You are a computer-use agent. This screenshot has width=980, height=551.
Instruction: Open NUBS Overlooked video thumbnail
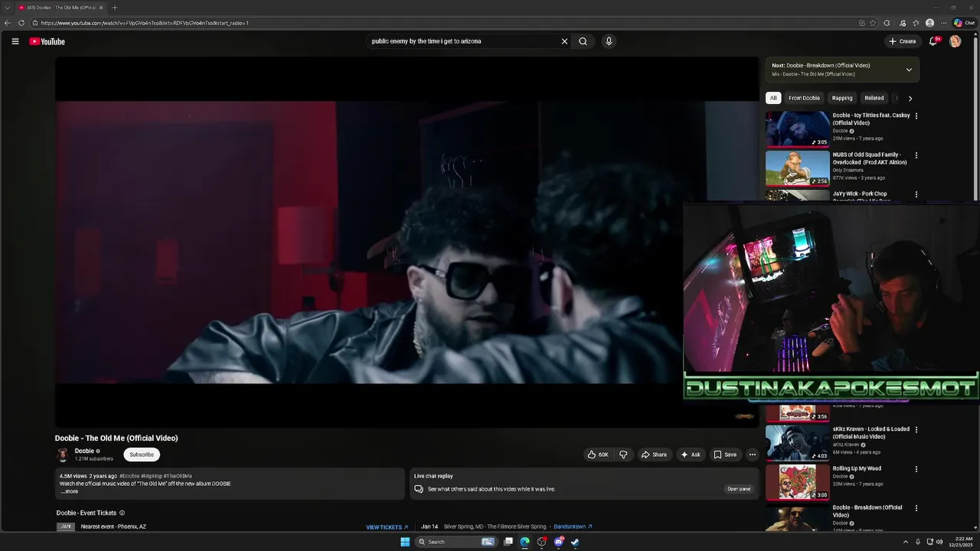pos(797,168)
